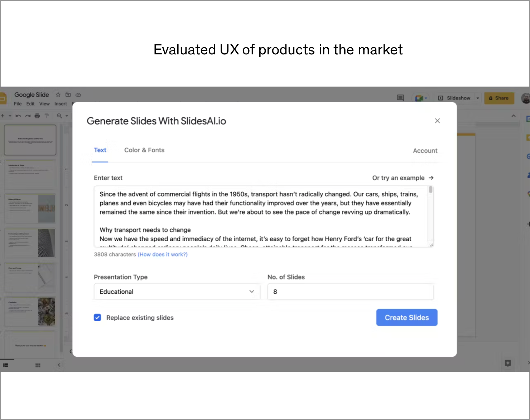This screenshot has width=530, height=420.
Task: Switch to grid view icon
Action: tap(38, 365)
